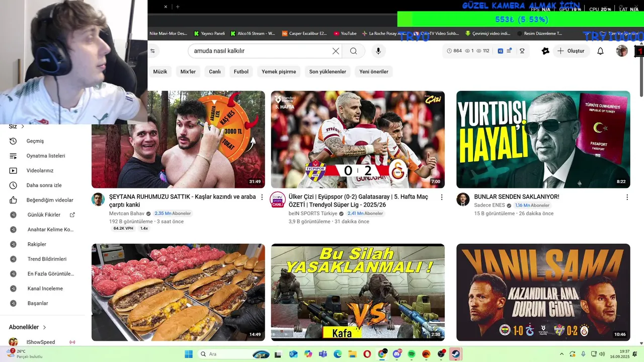Select the Son yüklenenler filter chip
Image resolution: width=644 pixels, height=362 pixels.
[x=328, y=71]
